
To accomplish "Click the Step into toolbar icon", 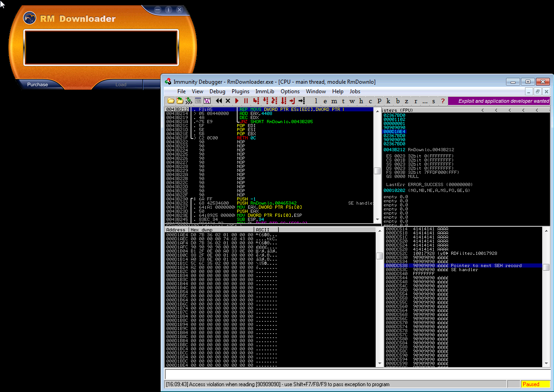I will click(256, 100).
